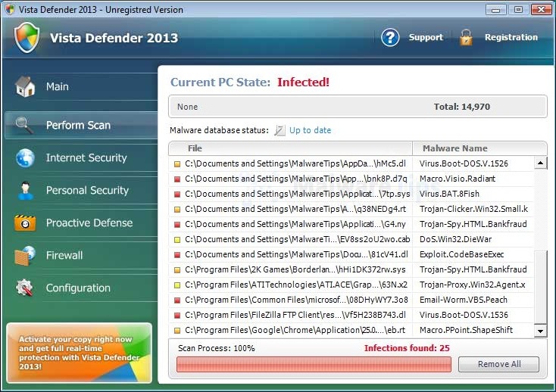Select the Virus.BAT.8Fish entry
Viewport: 556px width, 392px height.
pyautogui.click(x=449, y=194)
